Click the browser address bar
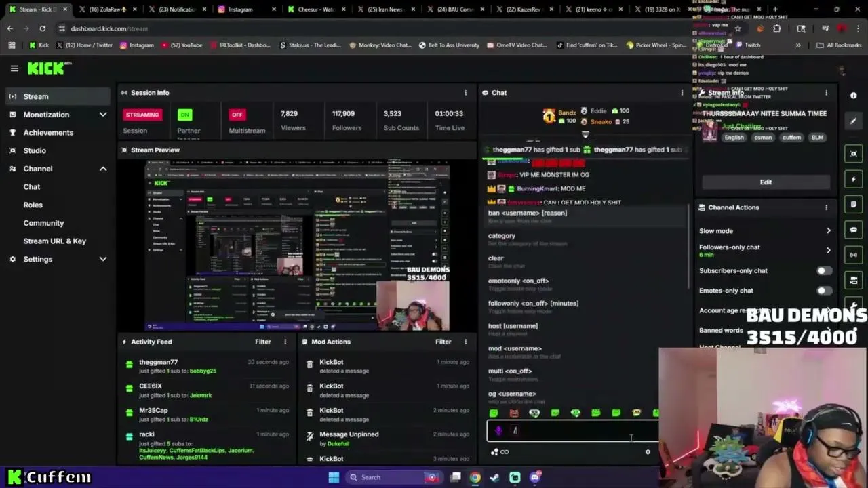Image resolution: width=868 pixels, height=488 pixels. (393, 28)
